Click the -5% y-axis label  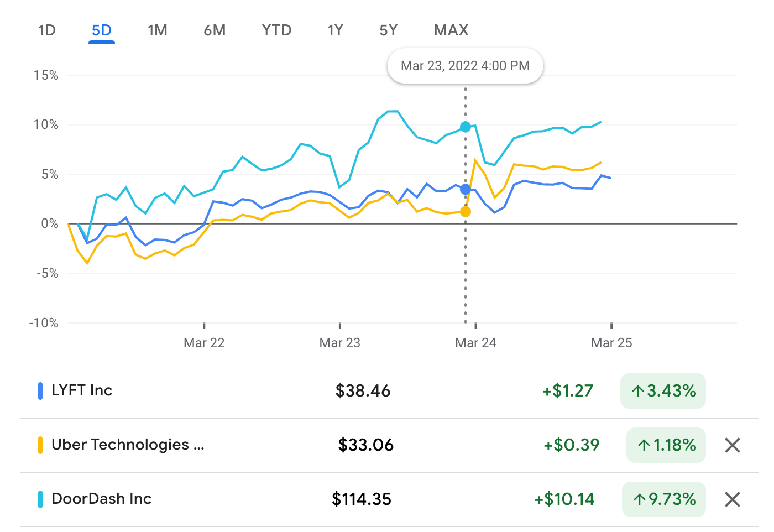[x=47, y=273]
